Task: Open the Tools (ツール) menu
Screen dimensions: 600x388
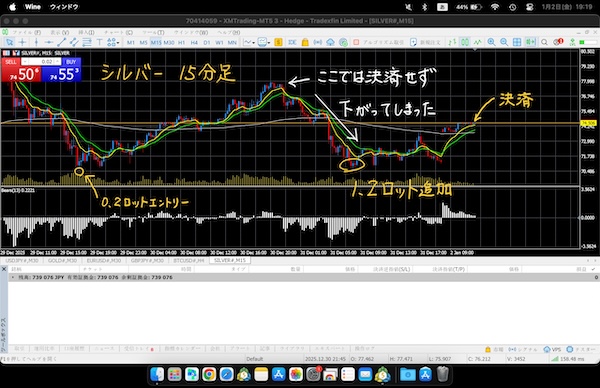Action: point(153,33)
